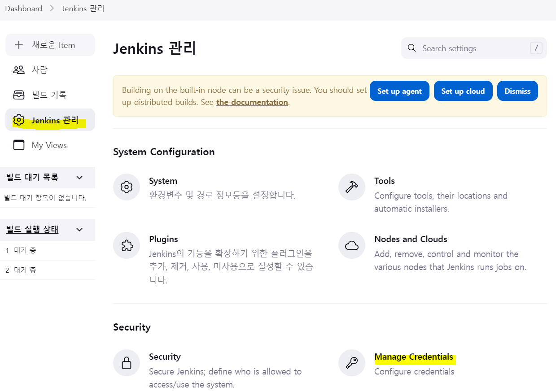Click the gear icon beside Jenkins 관리 in sidebar
The height and width of the screenshot is (392, 556).
19,120
